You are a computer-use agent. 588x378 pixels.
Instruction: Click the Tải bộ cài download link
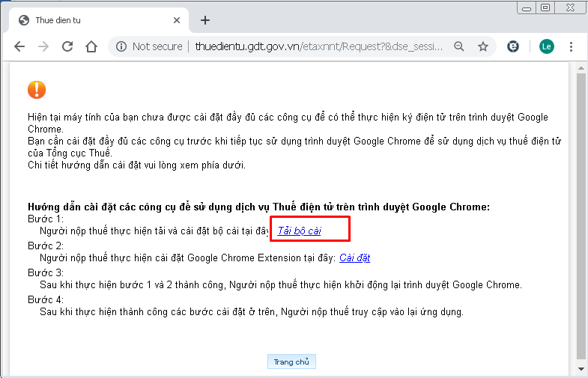point(300,231)
